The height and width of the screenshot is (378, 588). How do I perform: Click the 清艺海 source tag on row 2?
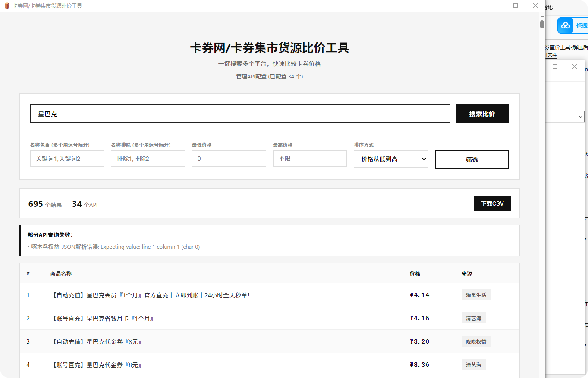[474, 318]
